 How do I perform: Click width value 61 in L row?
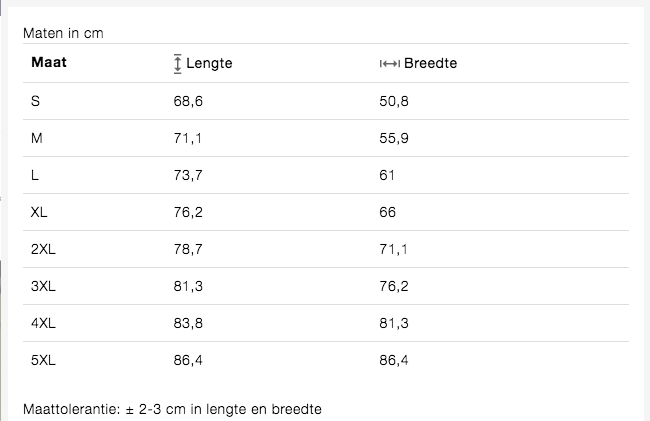click(x=387, y=175)
